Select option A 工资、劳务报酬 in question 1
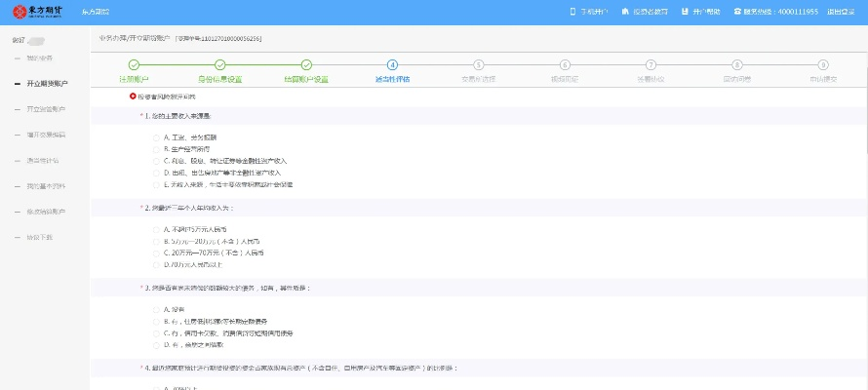Image resolution: width=868 pixels, height=390 pixels. [x=156, y=137]
